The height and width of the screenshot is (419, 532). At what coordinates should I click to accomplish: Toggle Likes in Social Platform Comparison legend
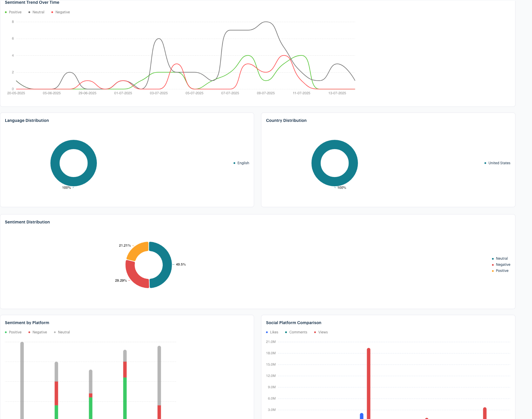[x=272, y=332]
